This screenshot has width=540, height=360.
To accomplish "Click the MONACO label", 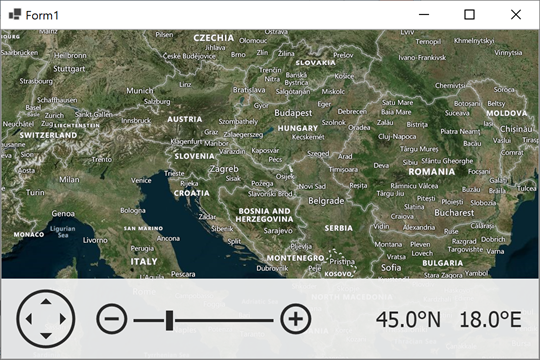I will pyautogui.click(x=29, y=235).
